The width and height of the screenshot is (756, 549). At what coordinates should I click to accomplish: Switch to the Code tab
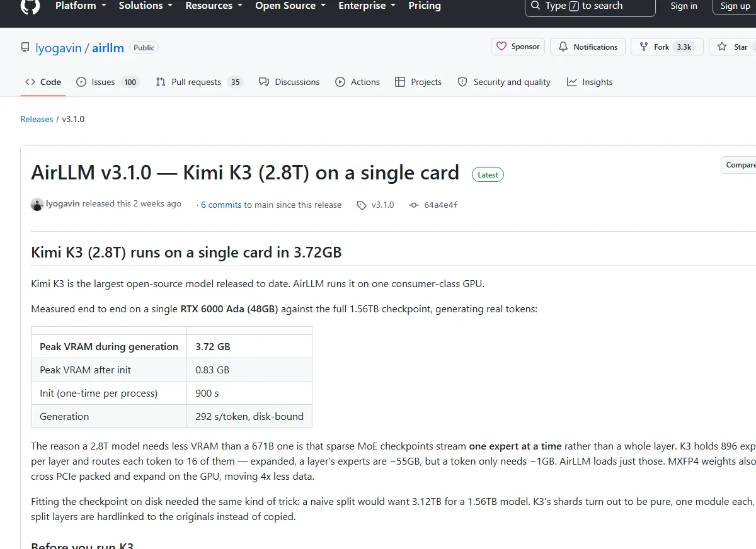pyautogui.click(x=43, y=82)
